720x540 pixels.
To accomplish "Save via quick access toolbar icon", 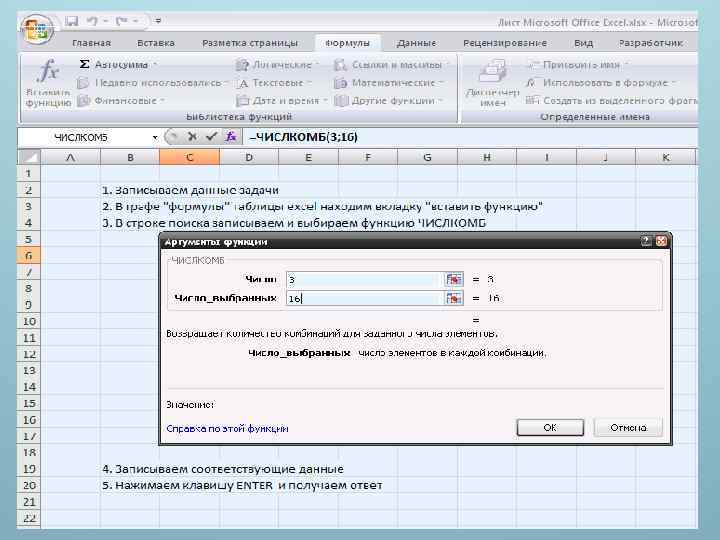I will click(72, 21).
